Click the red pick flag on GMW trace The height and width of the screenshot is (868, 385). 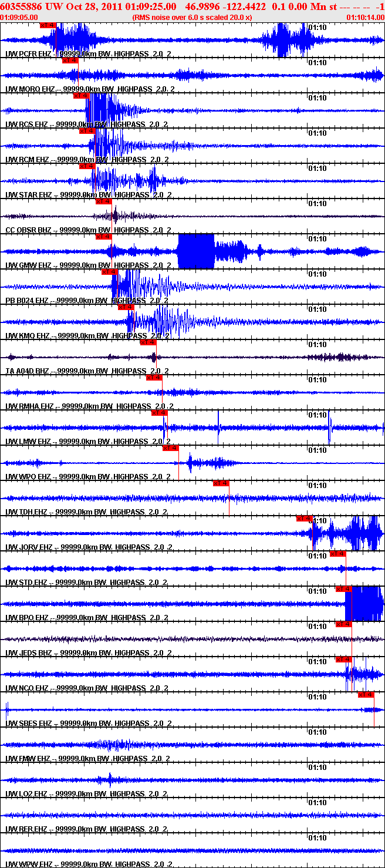[103, 237]
